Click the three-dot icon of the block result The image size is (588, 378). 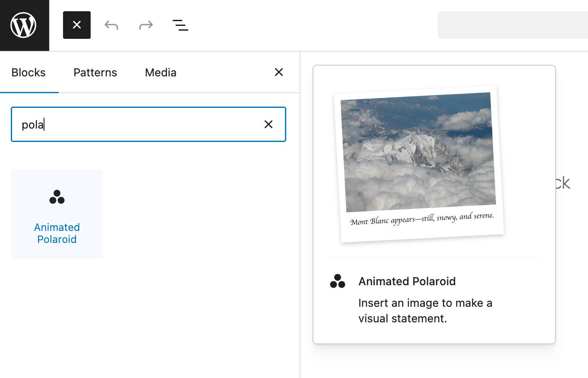click(x=57, y=197)
